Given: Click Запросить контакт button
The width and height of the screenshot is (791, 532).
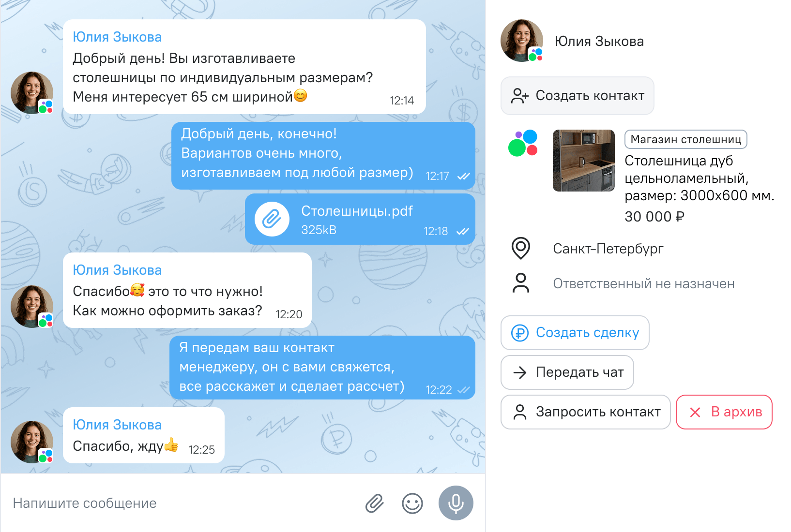Looking at the screenshot, I should pyautogui.click(x=586, y=412).
